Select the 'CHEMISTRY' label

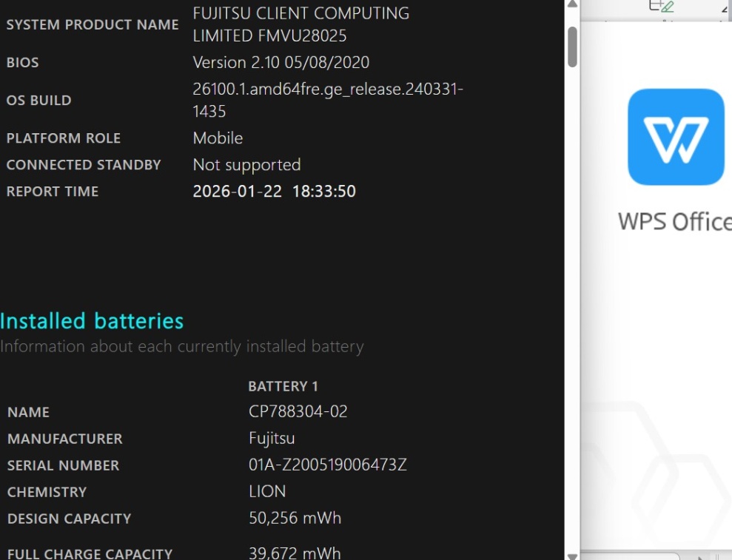click(x=47, y=493)
